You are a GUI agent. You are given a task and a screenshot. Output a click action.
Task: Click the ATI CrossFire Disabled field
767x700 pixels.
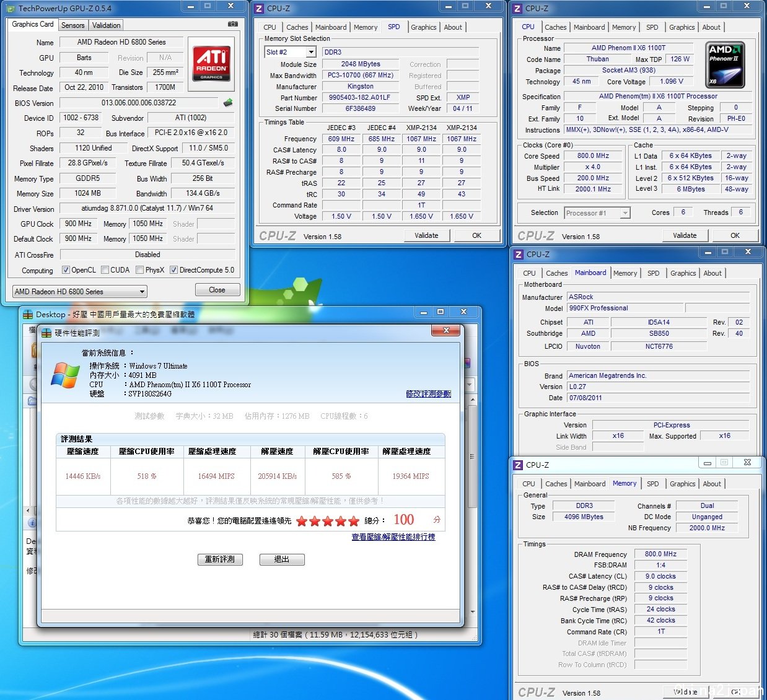coord(147,255)
